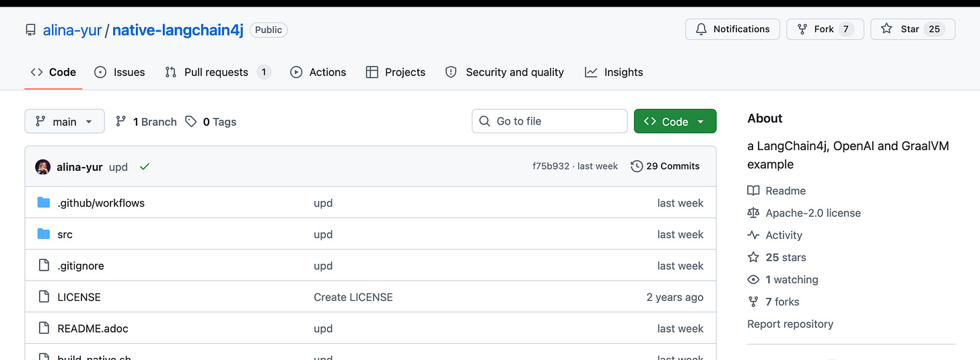Click the license scale icon in About
Viewport: 980px width, 360px height.
[753, 213]
